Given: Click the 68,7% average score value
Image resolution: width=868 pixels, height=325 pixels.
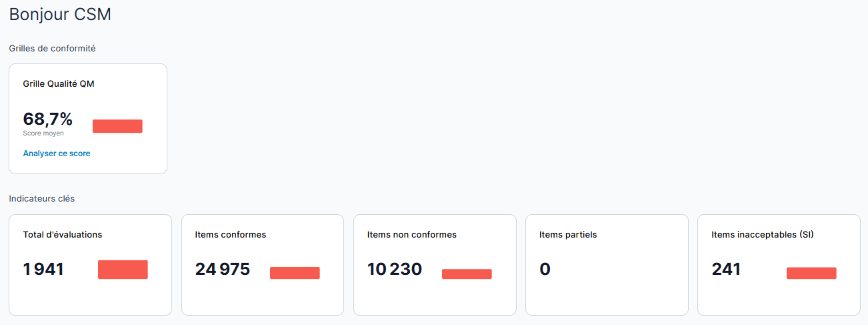Looking at the screenshot, I should tap(48, 119).
